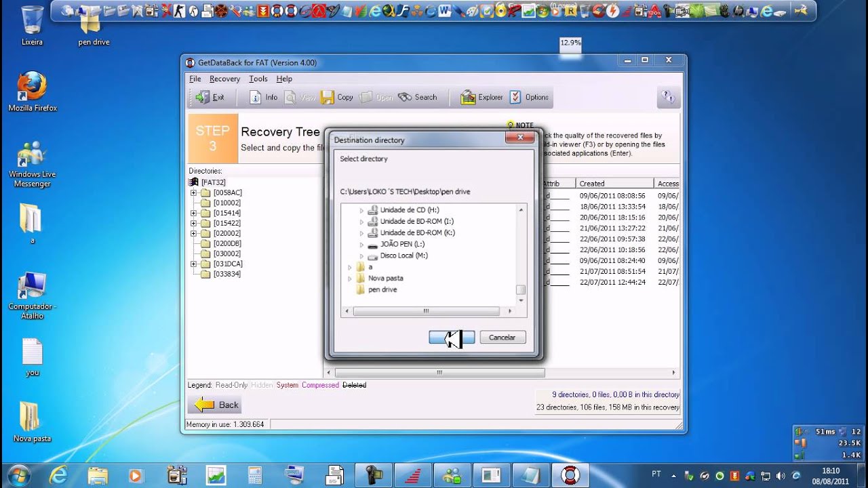Expand the JOÃO PEN (L:) drive
The image size is (868, 488).
361,244
